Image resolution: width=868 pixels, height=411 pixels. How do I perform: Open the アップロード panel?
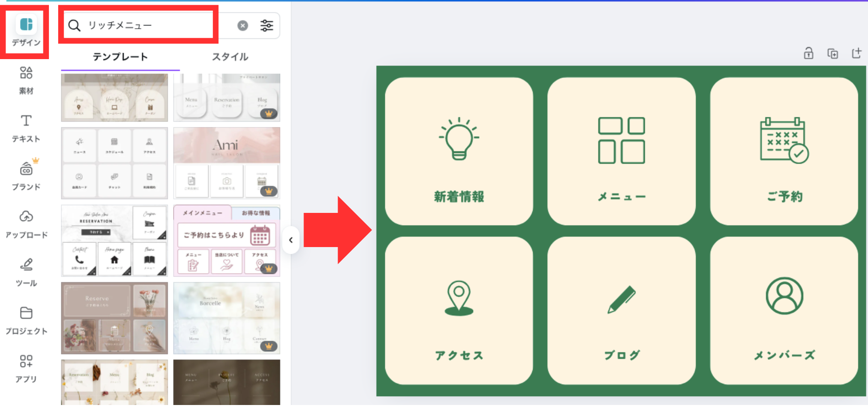(26, 225)
